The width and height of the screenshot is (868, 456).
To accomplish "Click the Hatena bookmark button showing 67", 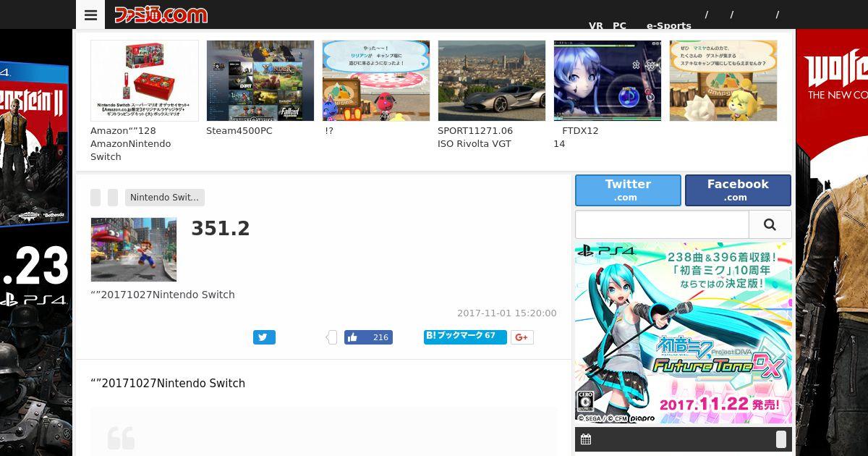I will (x=465, y=337).
